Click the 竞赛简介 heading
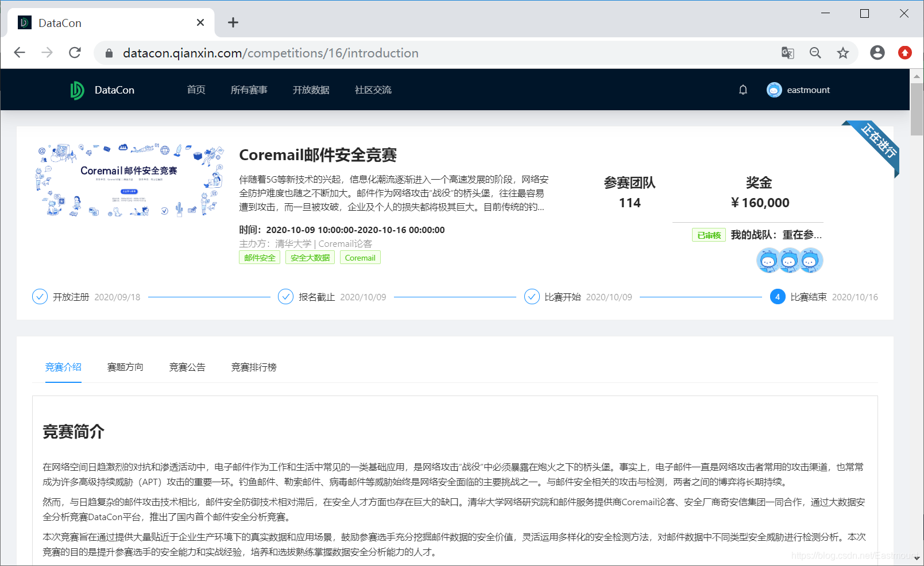The image size is (924, 566). (x=74, y=432)
